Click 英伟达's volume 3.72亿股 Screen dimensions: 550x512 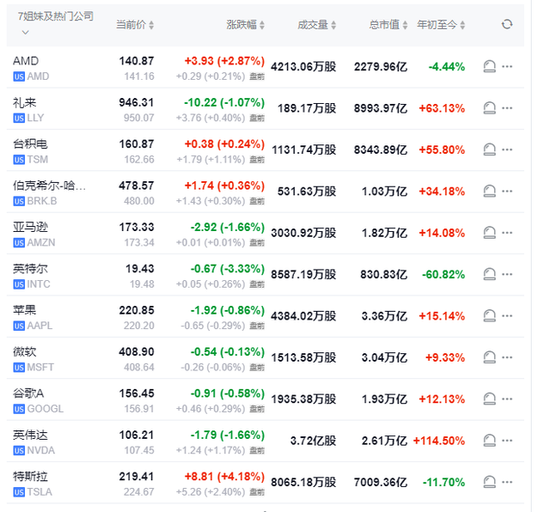pyautogui.click(x=313, y=440)
